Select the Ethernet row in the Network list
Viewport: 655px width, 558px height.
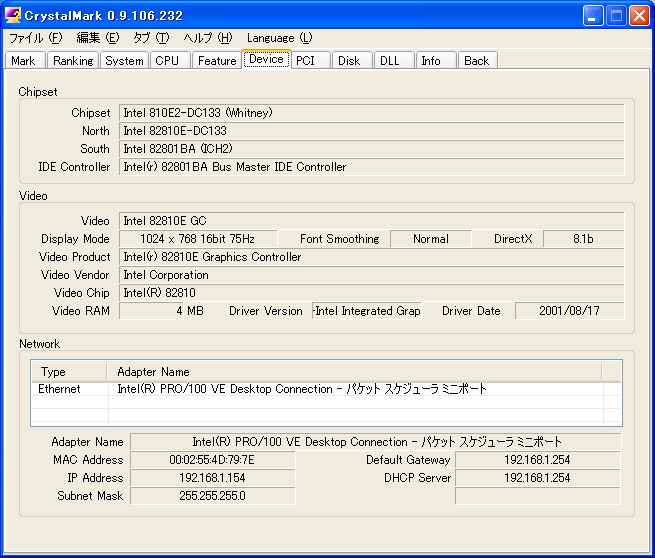coord(326,389)
